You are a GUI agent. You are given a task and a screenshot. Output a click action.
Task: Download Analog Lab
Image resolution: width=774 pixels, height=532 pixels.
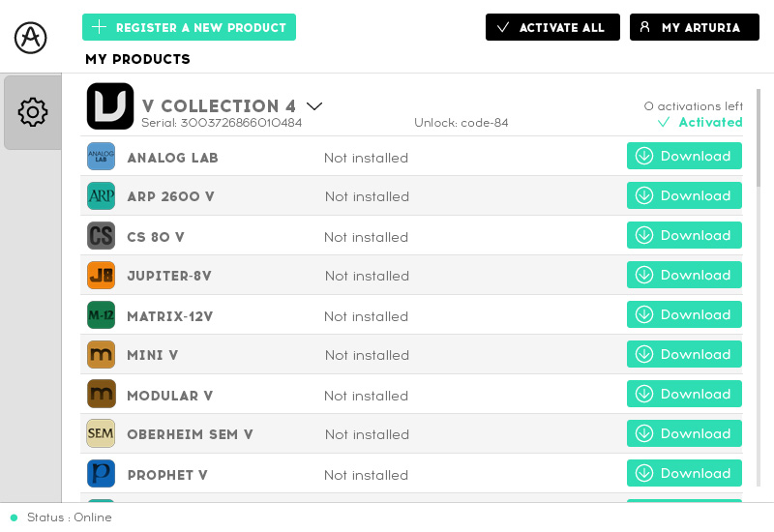pyautogui.click(x=684, y=156)
